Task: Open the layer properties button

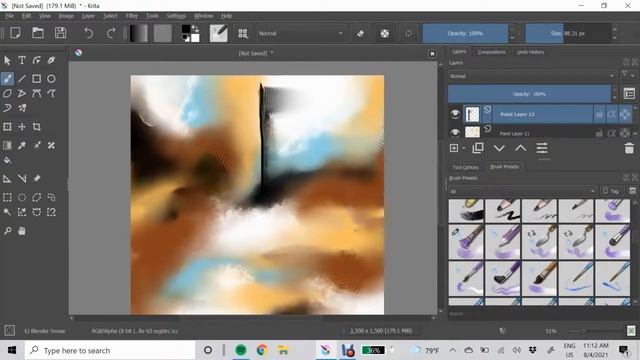Action: click(542, 148)
